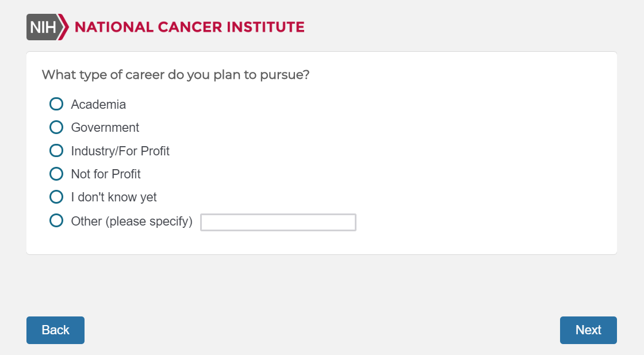Image resolution: width=644 pixels, height=355 pixels.
Task: Select the Academia radio button circle
Action: tap(56, 104)
